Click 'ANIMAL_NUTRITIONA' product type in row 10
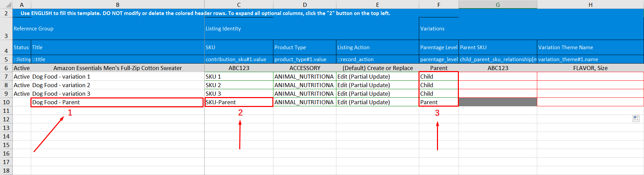 [305, 102]
